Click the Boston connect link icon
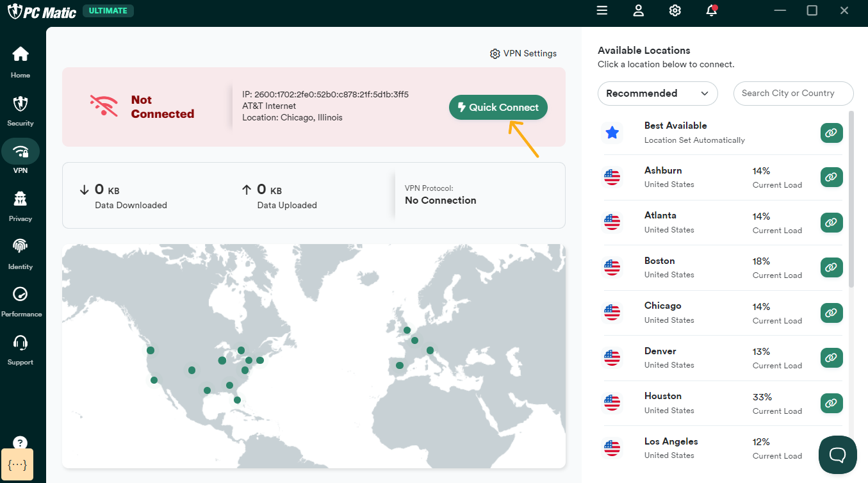Image resolution: width=868 pixels, height=483 pixels. pos(831,268)
